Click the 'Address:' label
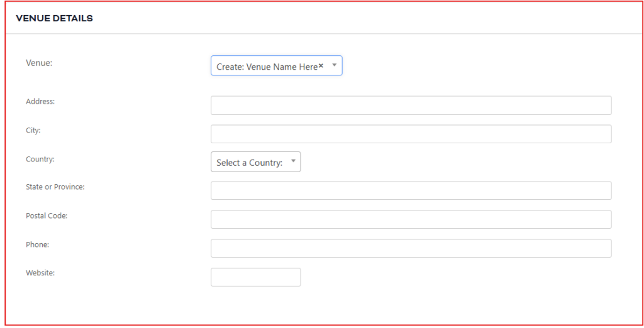The height and width of the screenshot is (328, 644). coord(40,101)
